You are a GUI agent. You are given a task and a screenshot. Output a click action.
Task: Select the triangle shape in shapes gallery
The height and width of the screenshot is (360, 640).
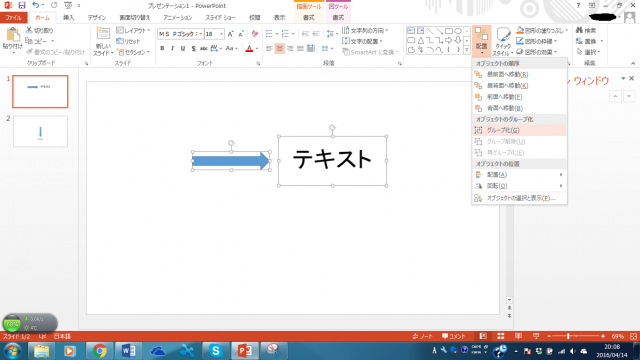pos(420,40)
